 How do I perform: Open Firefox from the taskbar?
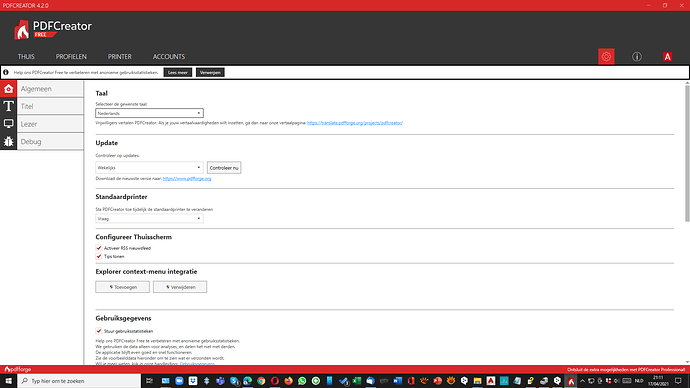click(289, 381)
